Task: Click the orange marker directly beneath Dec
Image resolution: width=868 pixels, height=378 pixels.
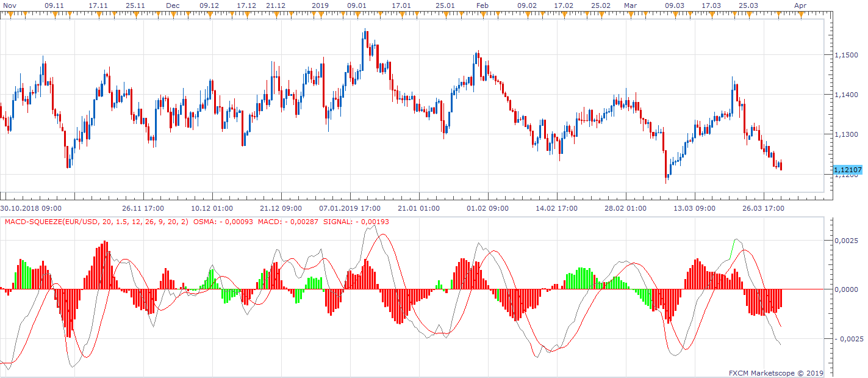Action: point(173,14)
